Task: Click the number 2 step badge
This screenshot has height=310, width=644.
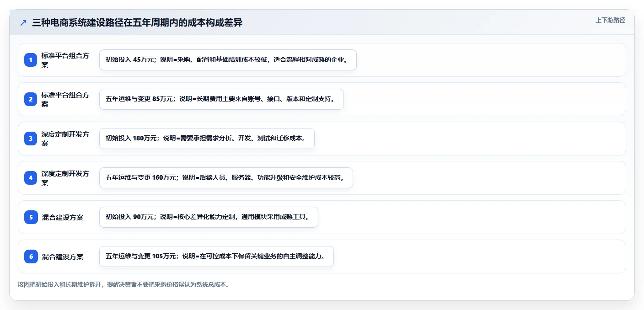Action: point(31,99)
